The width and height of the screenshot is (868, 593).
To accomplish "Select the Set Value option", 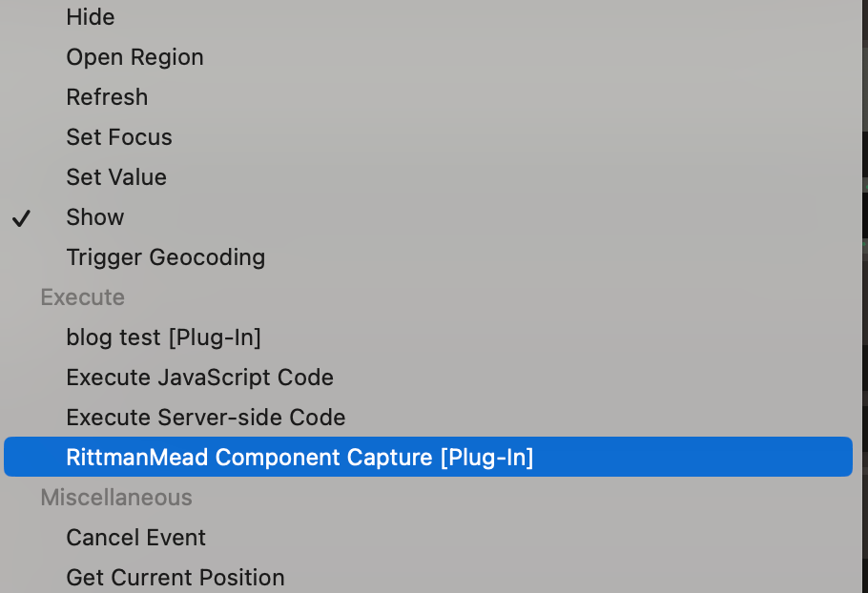I will tap(115, 177).
